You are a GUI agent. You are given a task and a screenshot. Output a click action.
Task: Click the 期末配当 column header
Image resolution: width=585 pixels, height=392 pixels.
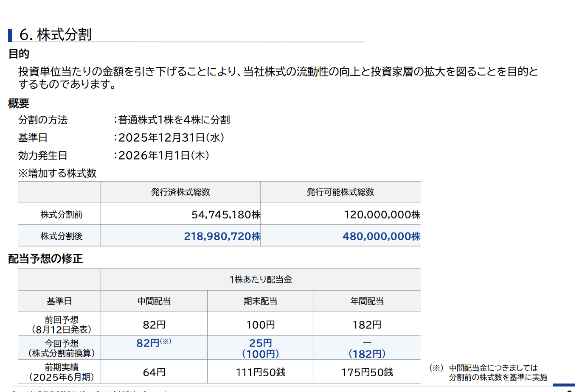coord(261,301)
